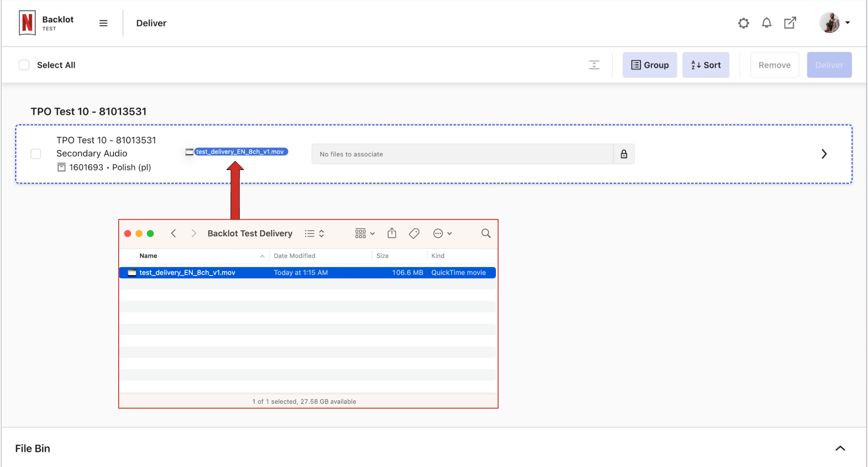Click the lock icon on the file field
Screen dimensions: 868x467
pyautogui.click(x=624, y=154)
